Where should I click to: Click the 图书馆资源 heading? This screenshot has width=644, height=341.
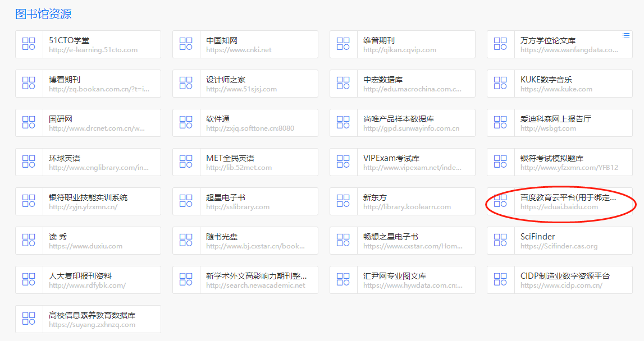[x=43, y=14]
